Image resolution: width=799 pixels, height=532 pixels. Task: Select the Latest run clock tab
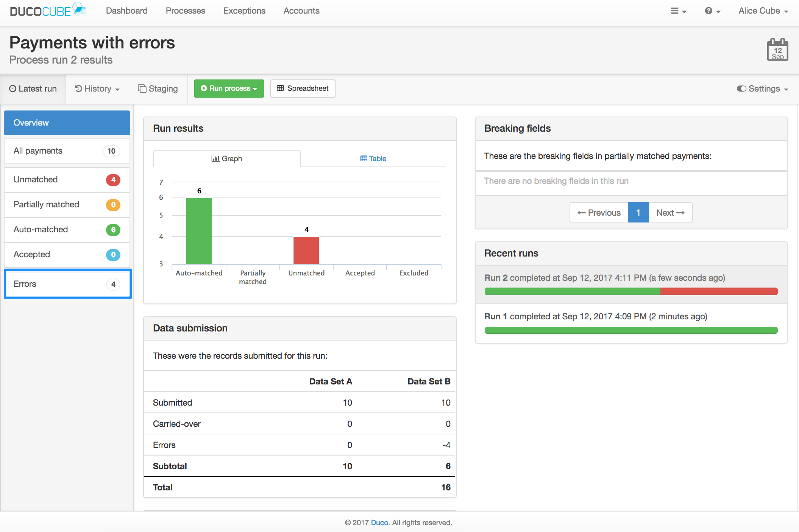pyautogui.click(x=33, y=89)
